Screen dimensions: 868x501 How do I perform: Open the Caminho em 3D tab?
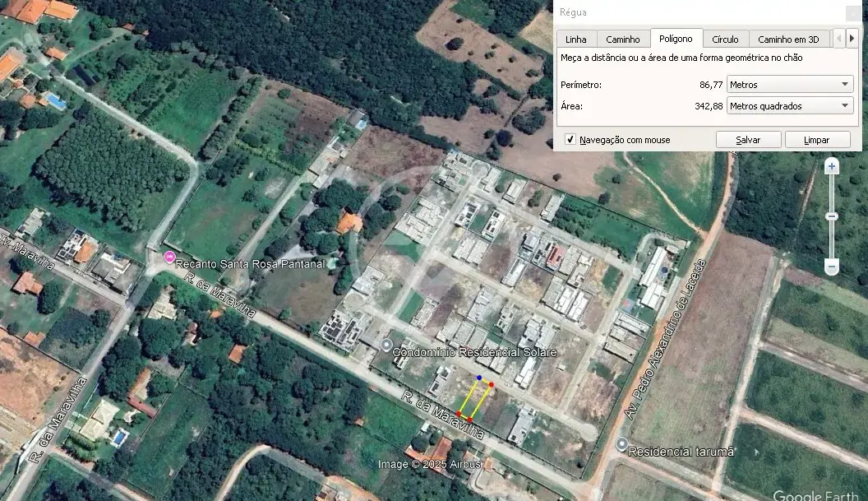(788, 39)
